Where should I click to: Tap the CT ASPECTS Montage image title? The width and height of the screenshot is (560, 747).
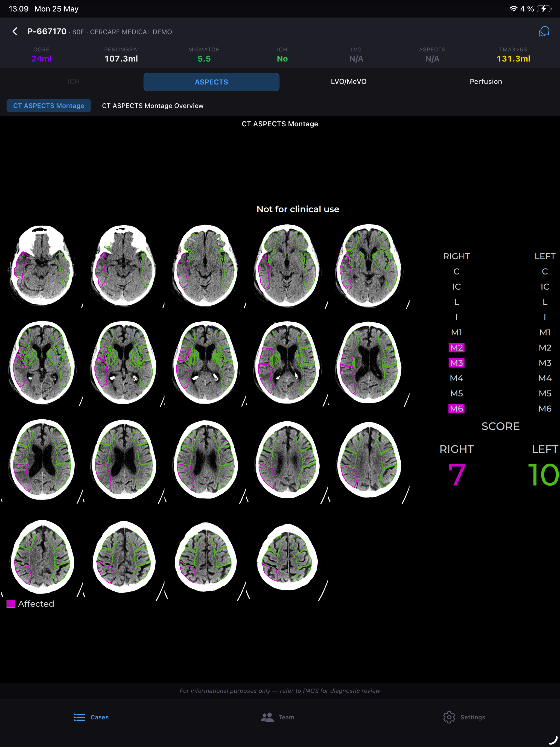point(280,124)
